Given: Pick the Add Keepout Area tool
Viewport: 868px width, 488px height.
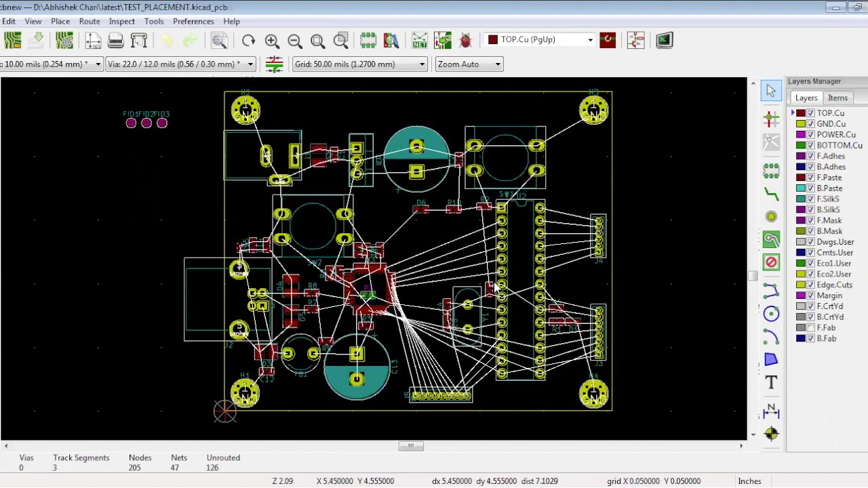Looking at the screenshot, I should click(771, 263).
